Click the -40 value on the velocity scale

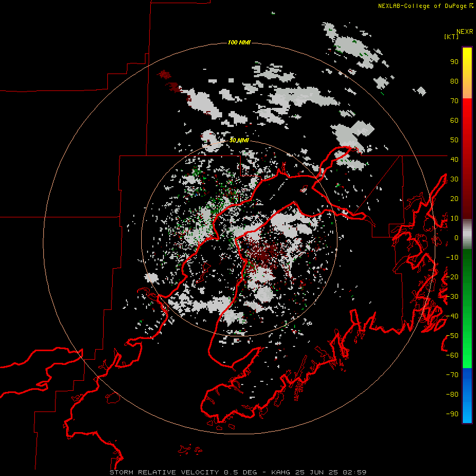tap(452, 316)
